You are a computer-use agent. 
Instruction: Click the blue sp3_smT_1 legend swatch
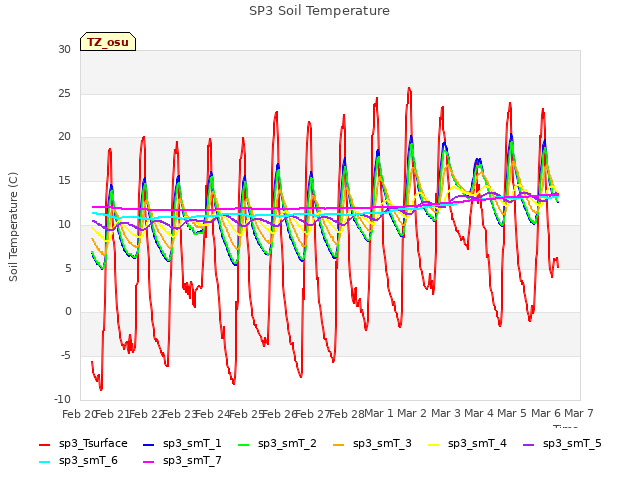click(x=149, y=444)
